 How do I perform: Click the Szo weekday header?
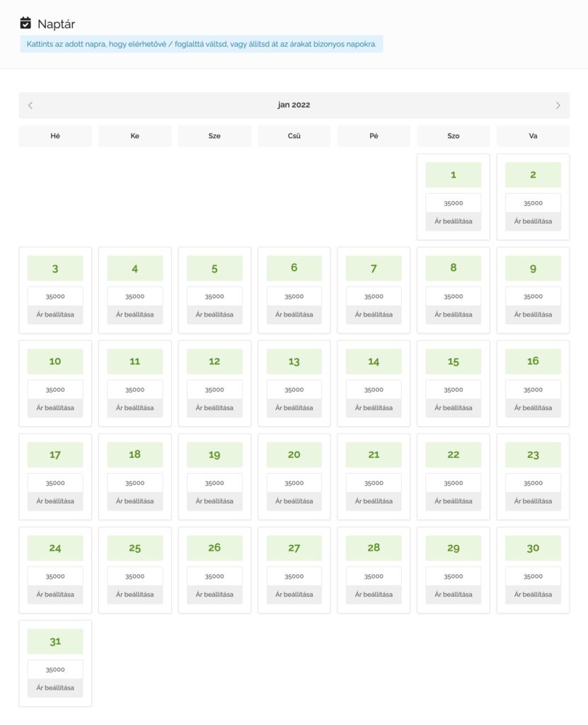pyautogui.click(x=453, y=136)
